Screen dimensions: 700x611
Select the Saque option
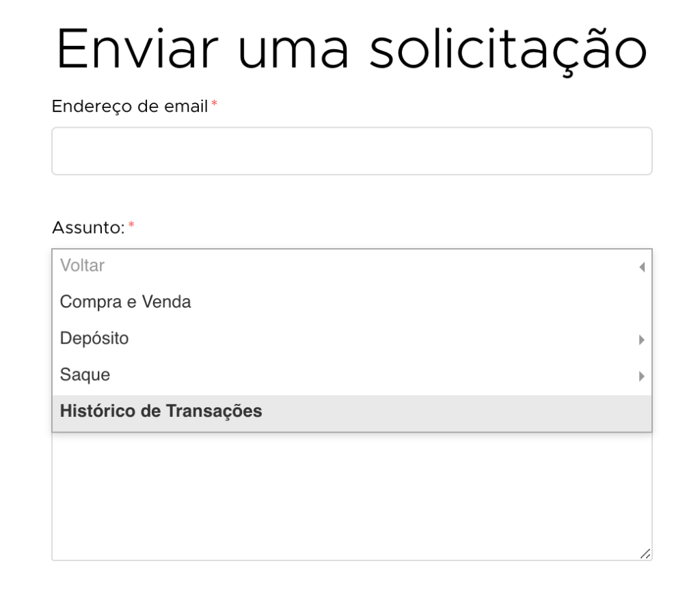click(352, 375)
